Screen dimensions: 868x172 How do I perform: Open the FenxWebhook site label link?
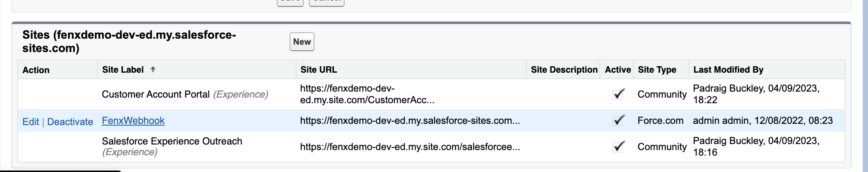point(133,121)
